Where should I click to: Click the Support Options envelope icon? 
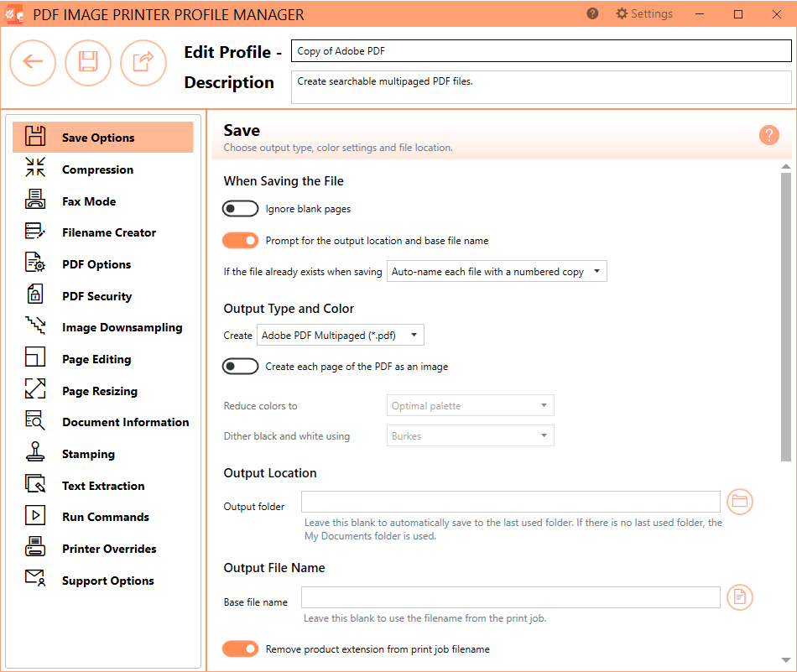[35, 578]
